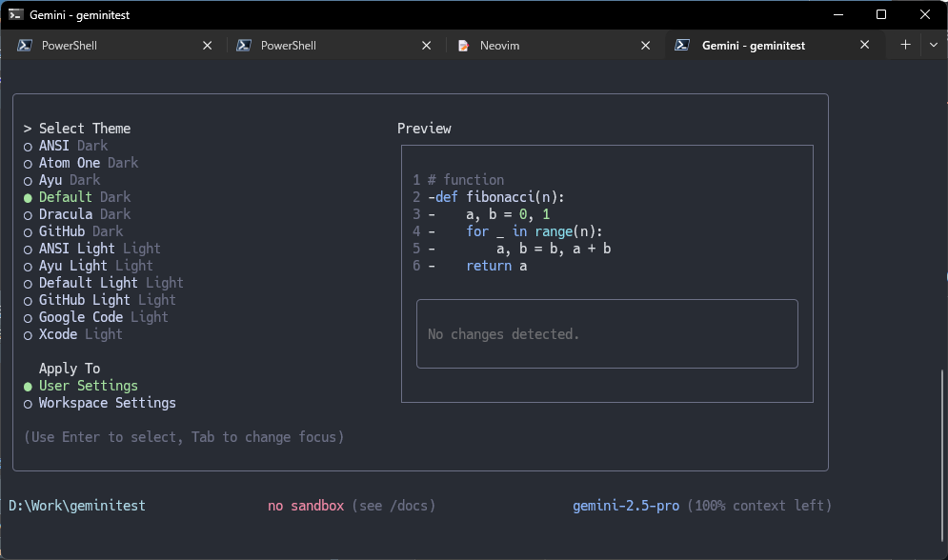The width and height of the screenshot is (948, 560).
Task: Select User Settings radio option
Action: [x=88, y=386]
